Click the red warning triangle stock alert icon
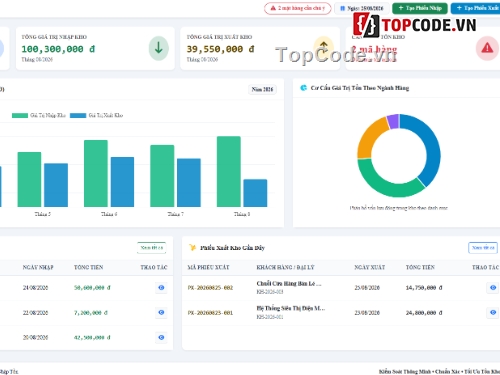Image resolution: width=500 pixels, height=375 pixels. [487, 48]
